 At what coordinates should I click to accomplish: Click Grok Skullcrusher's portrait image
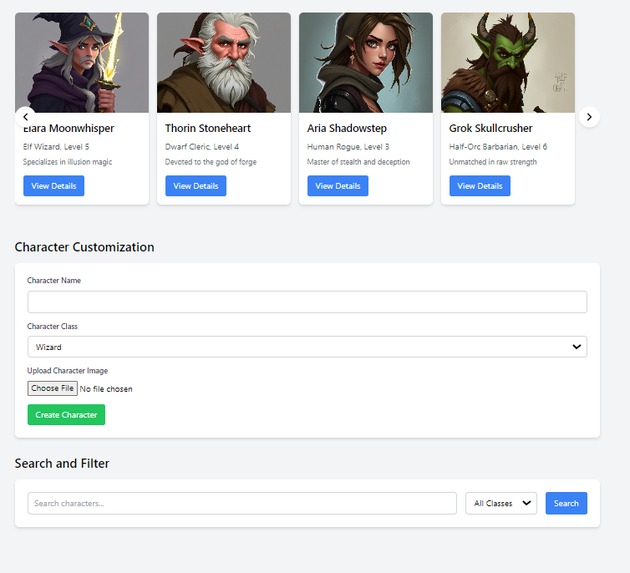(508, 62)
